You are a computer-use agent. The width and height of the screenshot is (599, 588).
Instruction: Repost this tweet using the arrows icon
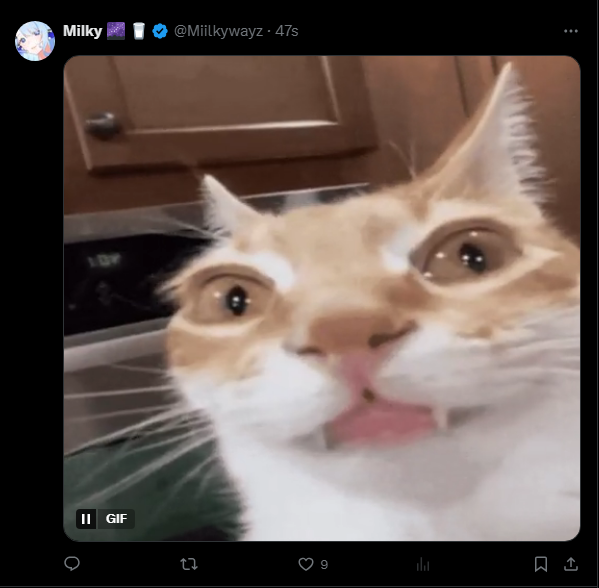[x=189, y=564]
